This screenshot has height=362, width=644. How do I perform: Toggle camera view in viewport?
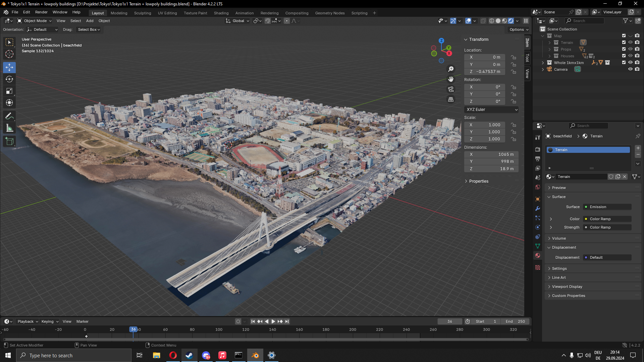pos(451,89)
